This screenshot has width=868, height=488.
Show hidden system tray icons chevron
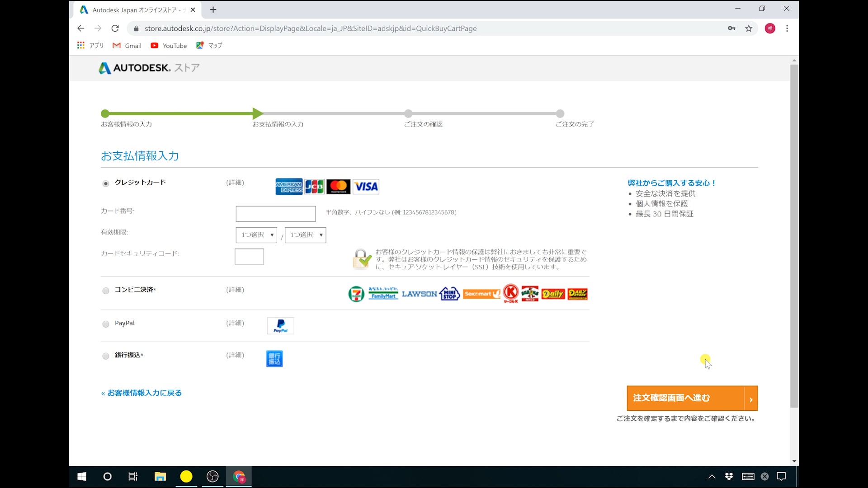(x=712, y=476)
